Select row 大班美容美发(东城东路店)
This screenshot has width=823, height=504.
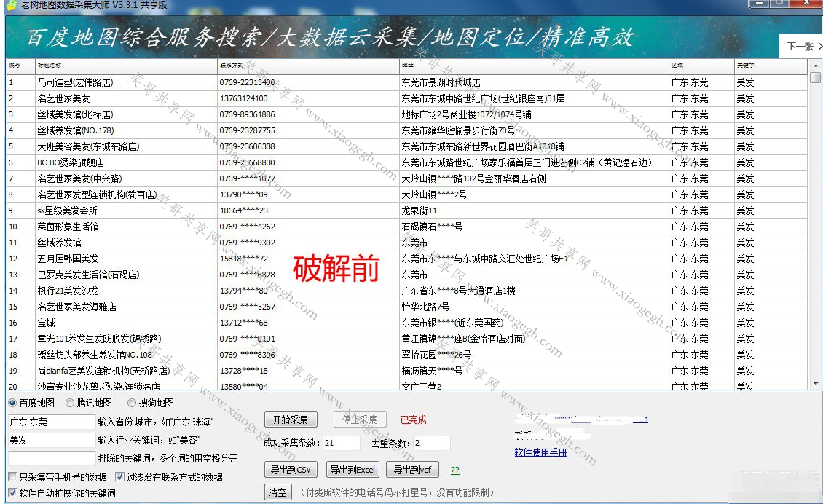(407, 146)
